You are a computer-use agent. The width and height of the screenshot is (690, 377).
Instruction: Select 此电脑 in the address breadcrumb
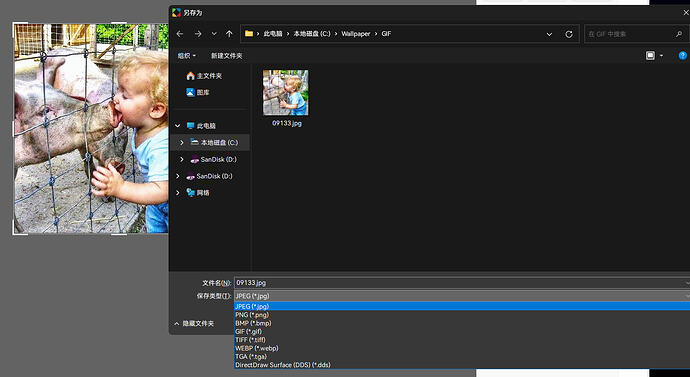[x=273, y=34]
